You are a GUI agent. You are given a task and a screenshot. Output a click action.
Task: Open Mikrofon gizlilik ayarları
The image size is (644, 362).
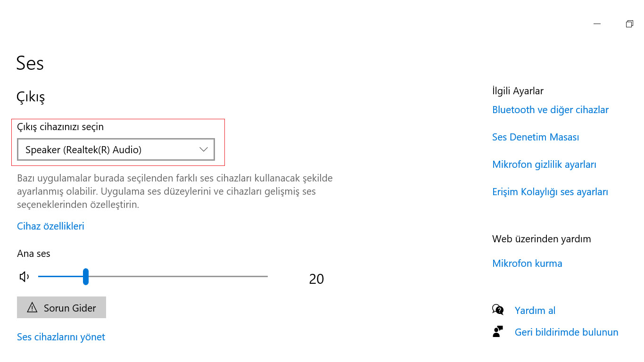(x=544, y=164)
